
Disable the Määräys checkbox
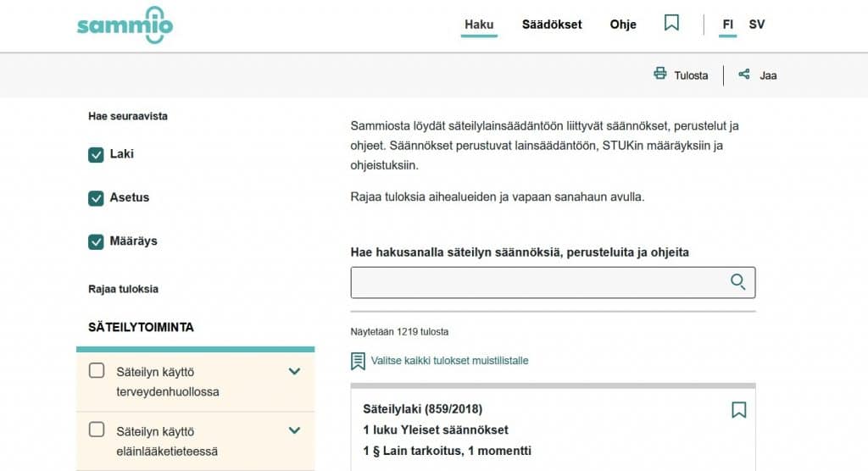[x=96, y=241]
